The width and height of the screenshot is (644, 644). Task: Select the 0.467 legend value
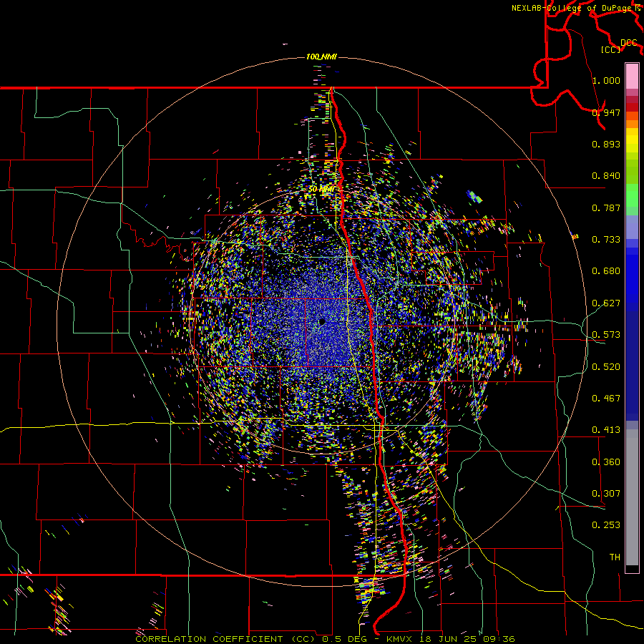click(x=606, y=399)
